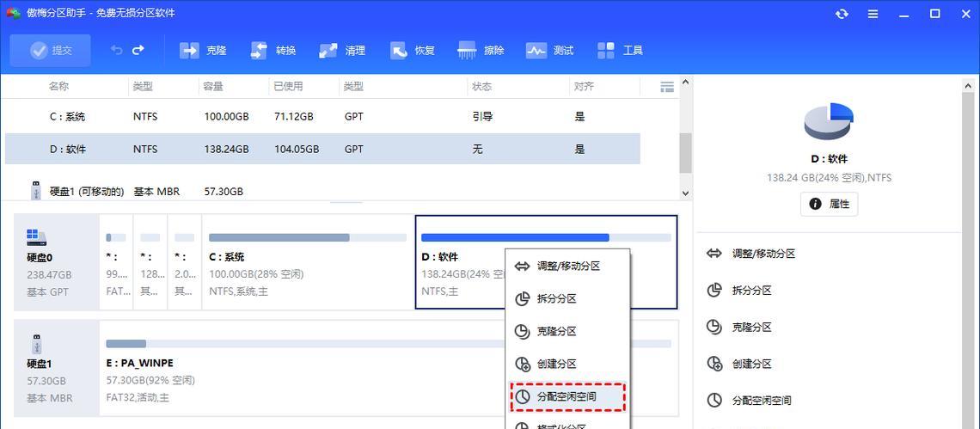
Task: Open the 测试 toolbar menu
Action: click(550, 51)
